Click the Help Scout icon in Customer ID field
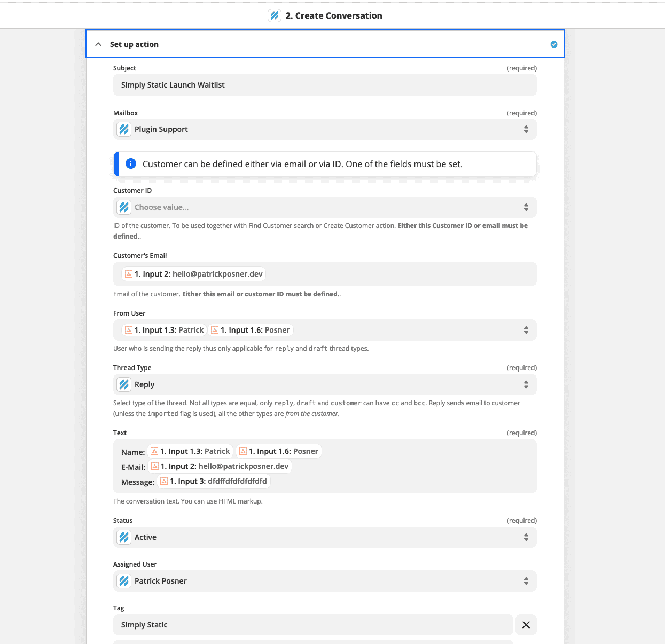The height and width of the screenshot is (644, 665). coord(124,207)
